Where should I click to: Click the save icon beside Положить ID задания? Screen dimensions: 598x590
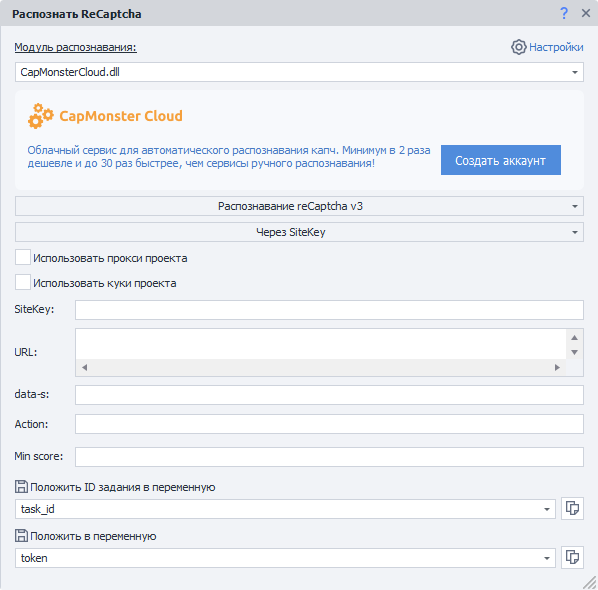coord(21,487)
